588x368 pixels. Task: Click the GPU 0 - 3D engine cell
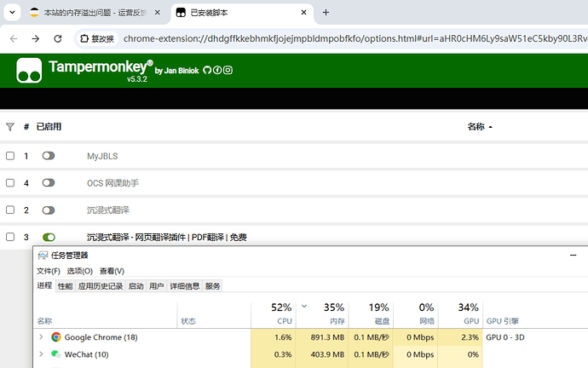(x=505, y=337)
